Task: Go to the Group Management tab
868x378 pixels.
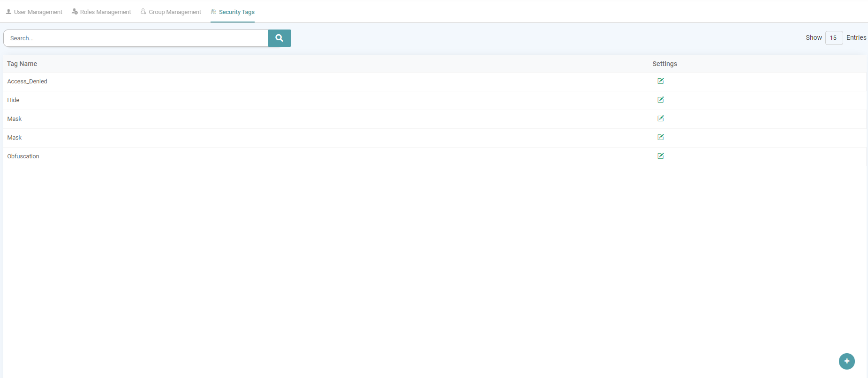Action: tap(174, 12)
